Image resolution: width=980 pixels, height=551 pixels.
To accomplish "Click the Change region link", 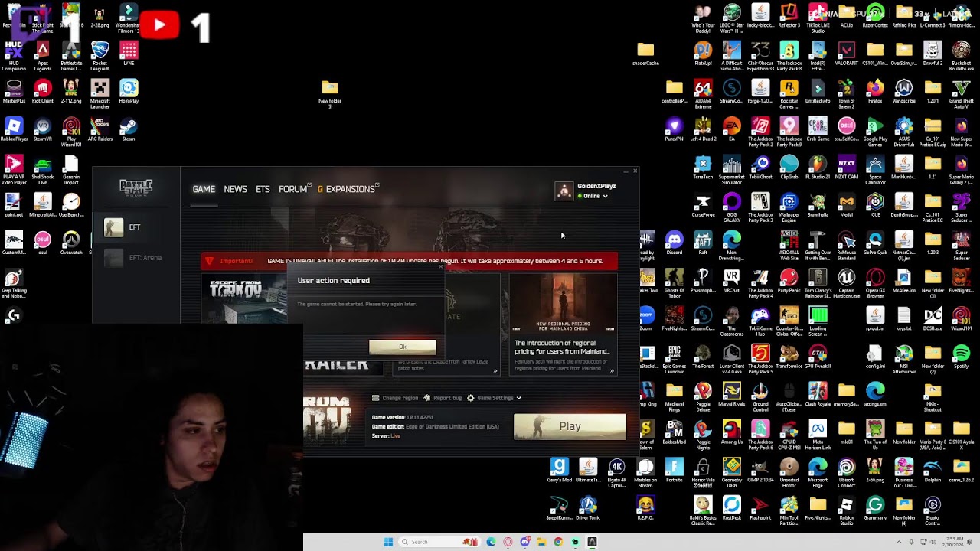I will [395, 398].
